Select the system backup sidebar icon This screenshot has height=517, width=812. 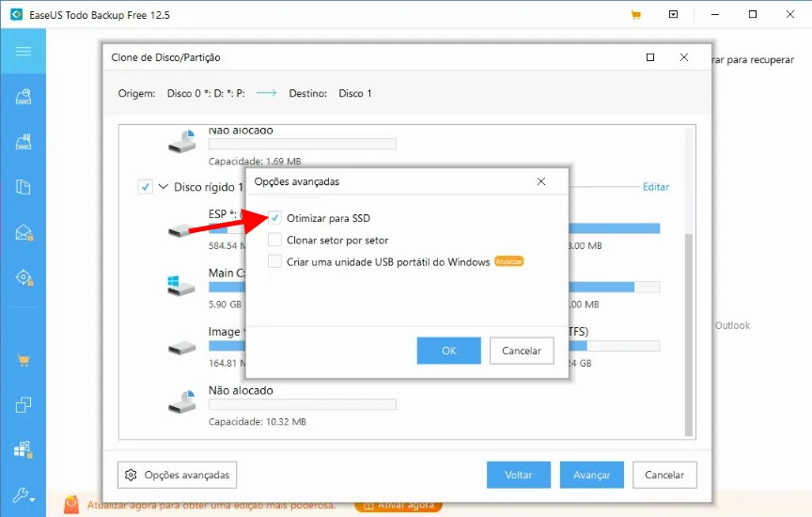coord(23,141)
